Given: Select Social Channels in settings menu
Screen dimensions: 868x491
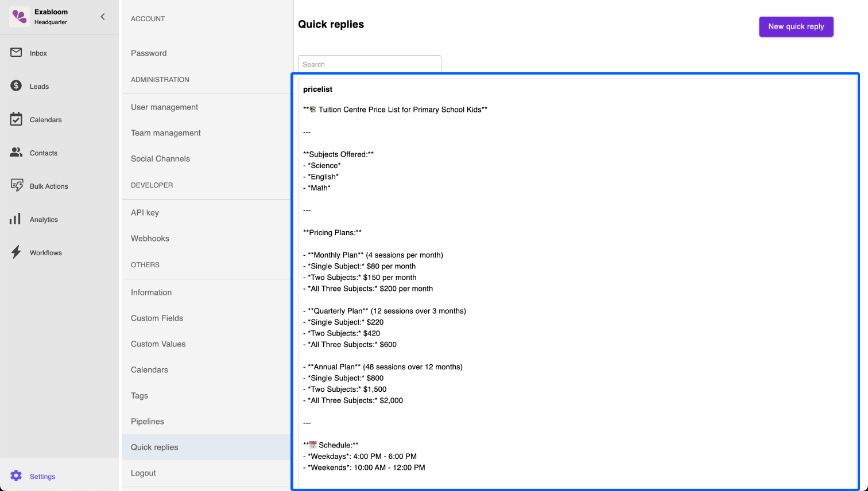Looking at the screenshot, I should click(x=160, y=159).
